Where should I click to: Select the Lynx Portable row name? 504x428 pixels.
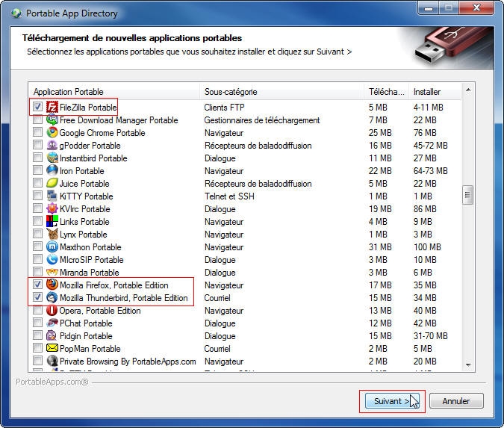pyautogui.click(x=84, y=235)
